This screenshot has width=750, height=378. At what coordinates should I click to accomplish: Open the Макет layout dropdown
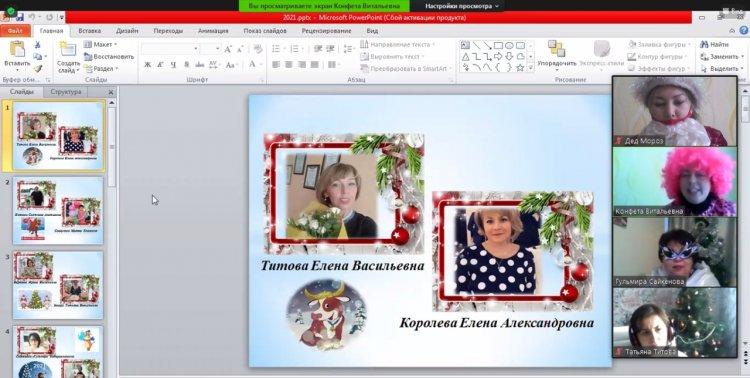click(100, 44)
